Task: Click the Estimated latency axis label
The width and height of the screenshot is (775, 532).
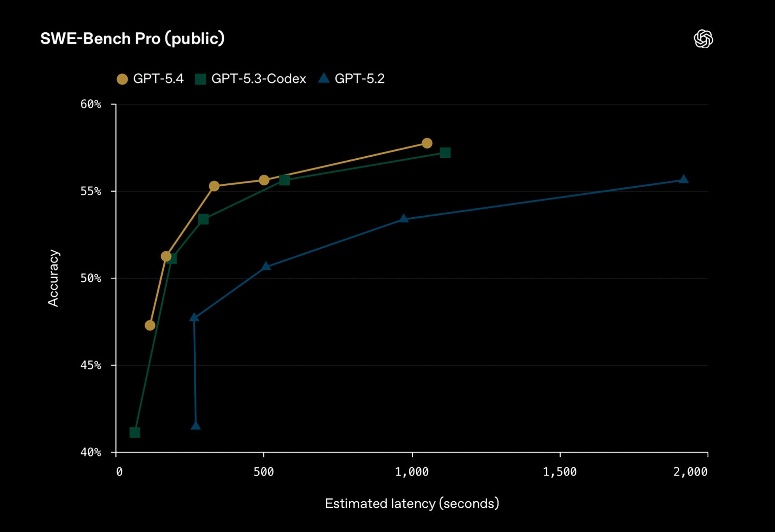Action: pyautogui.click(x=412, y=504)
